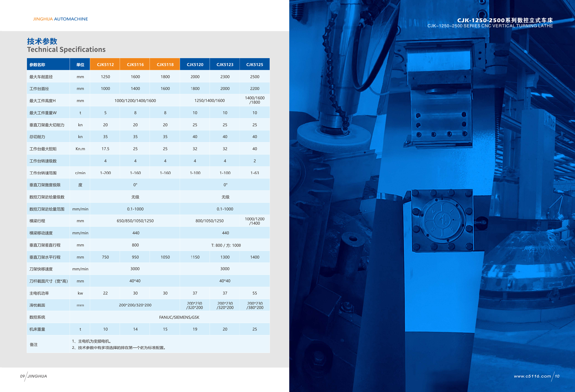This screenshot has width=575, height=392.
Task: Click the 单位 column header
Action: [x=80, y=65]
